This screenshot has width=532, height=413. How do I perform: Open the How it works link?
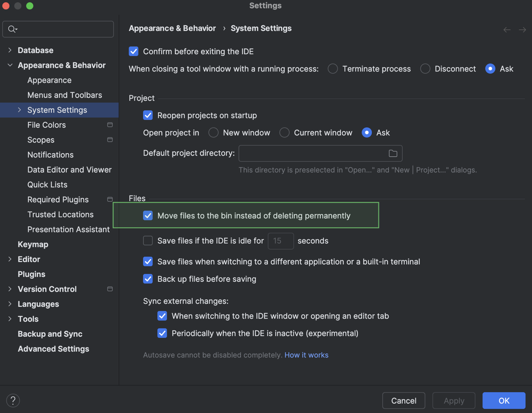point(306,355)
